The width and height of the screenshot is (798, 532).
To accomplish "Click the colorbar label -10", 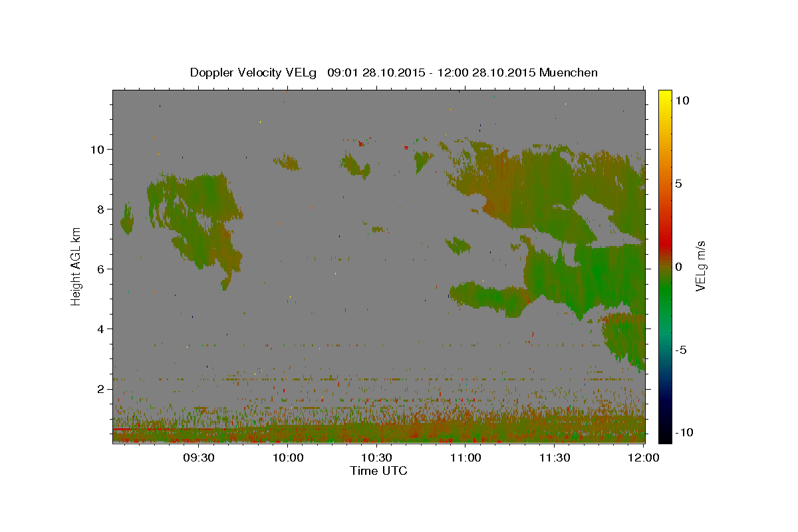I will 684,433.
